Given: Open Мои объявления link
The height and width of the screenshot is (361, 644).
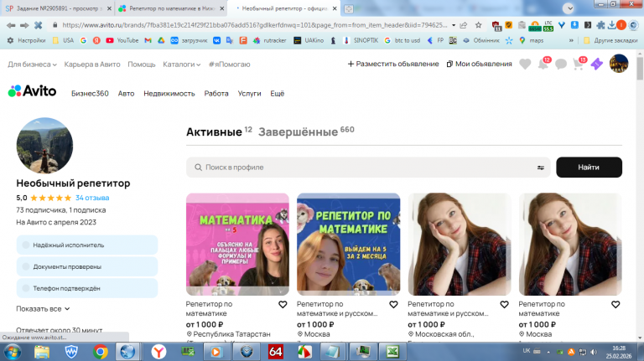Looking at the screenshot, I should (480, 64).
